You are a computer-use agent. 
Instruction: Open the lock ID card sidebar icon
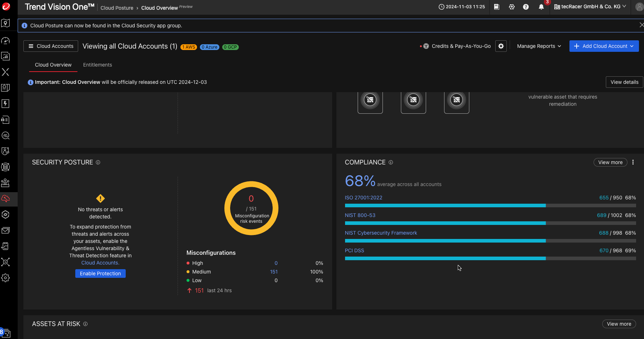pyautogui.click(x=5, y=119)
